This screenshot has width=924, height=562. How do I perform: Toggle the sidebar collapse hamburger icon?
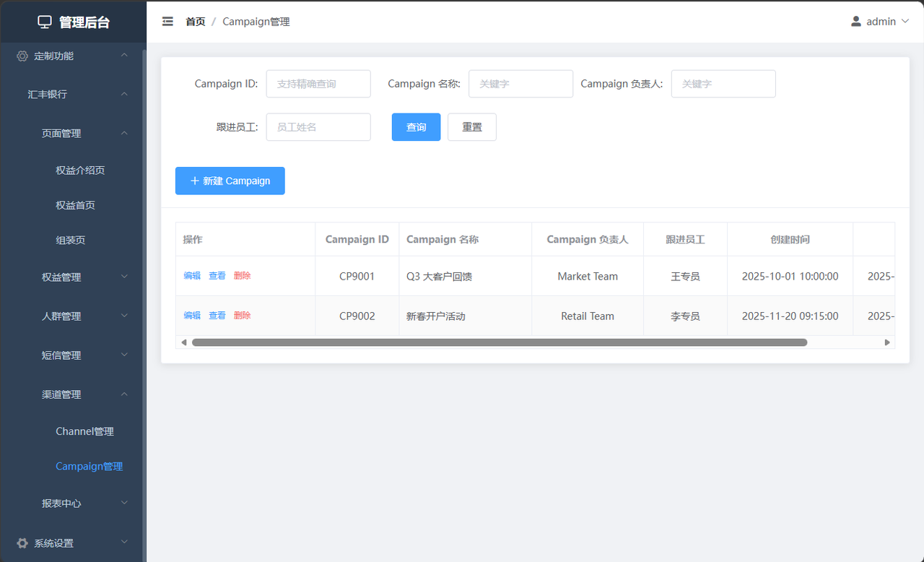click(x=167, y=22)
